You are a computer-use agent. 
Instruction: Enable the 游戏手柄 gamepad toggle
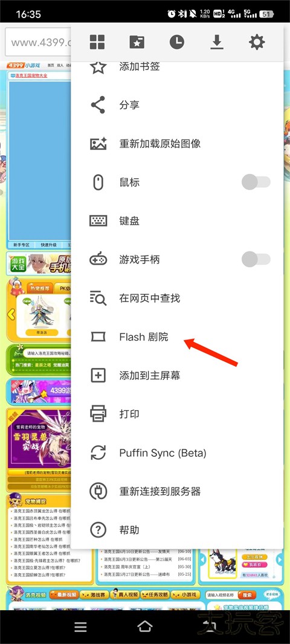tap(256, 259)
